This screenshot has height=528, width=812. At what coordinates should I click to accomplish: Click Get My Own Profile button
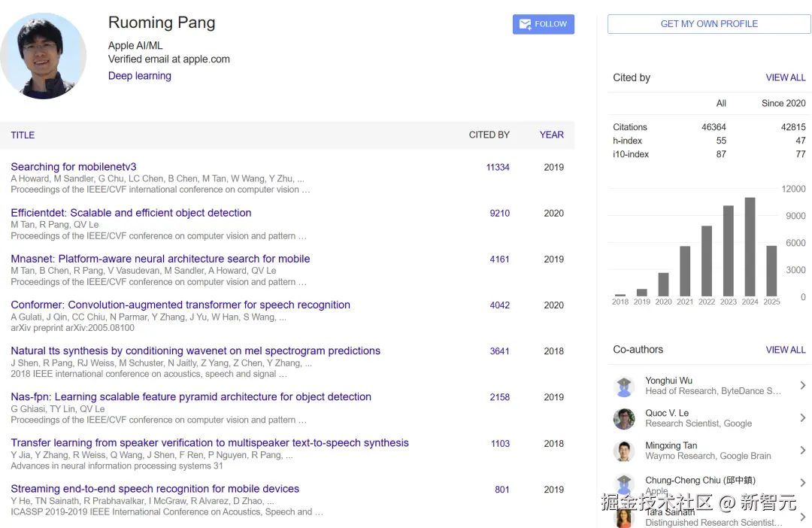pos(709,24)
